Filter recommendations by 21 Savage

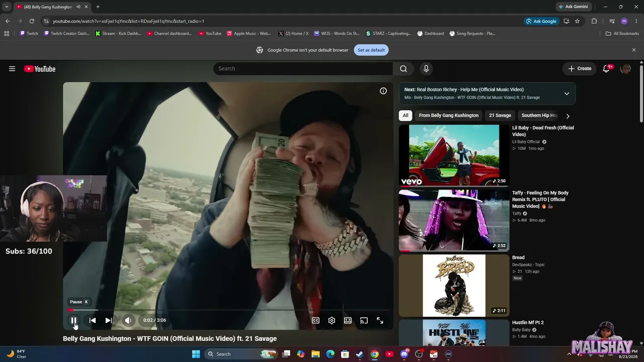point(500,115)
